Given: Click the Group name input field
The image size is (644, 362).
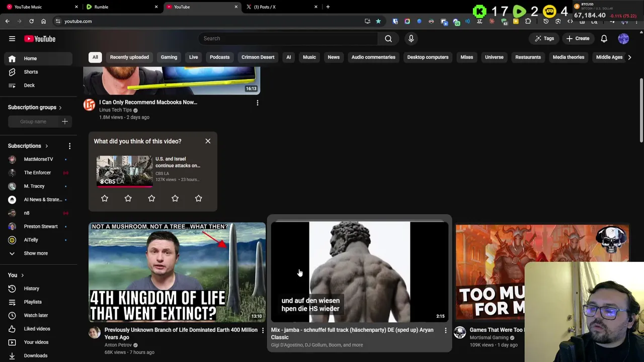Looking at the screenshot, I should 33,122.
